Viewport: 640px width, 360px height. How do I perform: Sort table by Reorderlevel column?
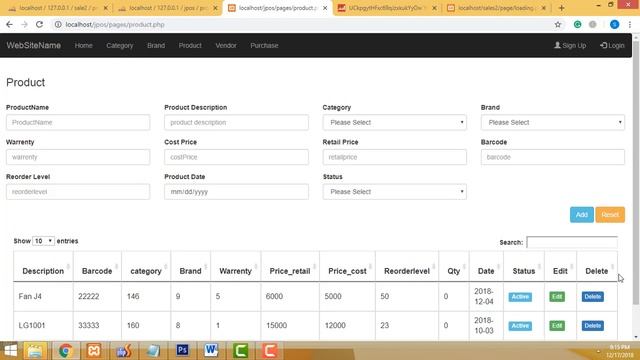coord(407,271)
